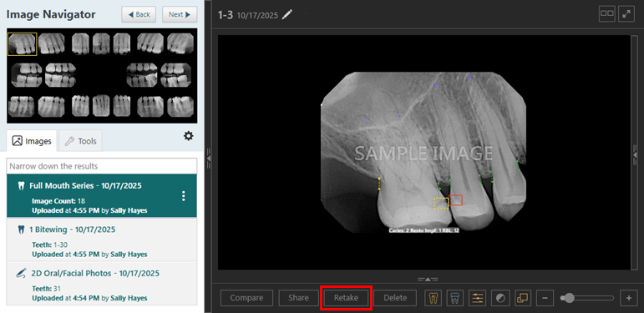This screenshot has width=644, height=313.
Task: Select the second thumbnail in top row
Action: click(51, 44)
